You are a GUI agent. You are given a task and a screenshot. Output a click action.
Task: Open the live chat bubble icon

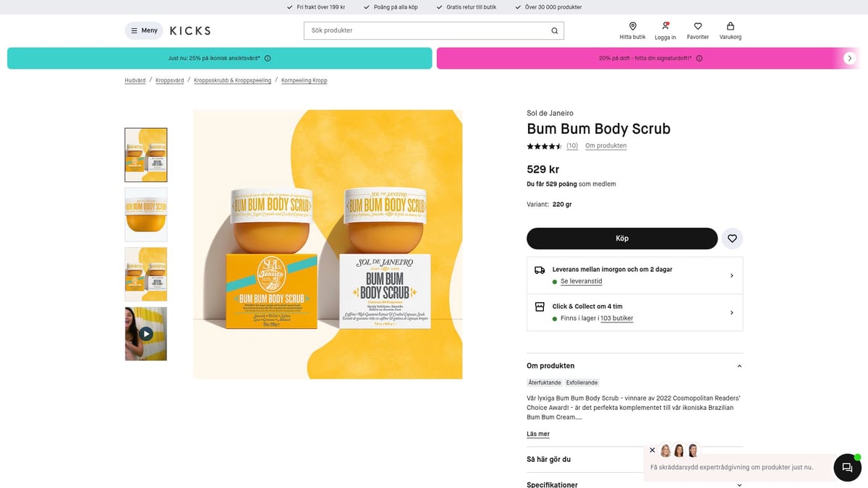point(847,468)
